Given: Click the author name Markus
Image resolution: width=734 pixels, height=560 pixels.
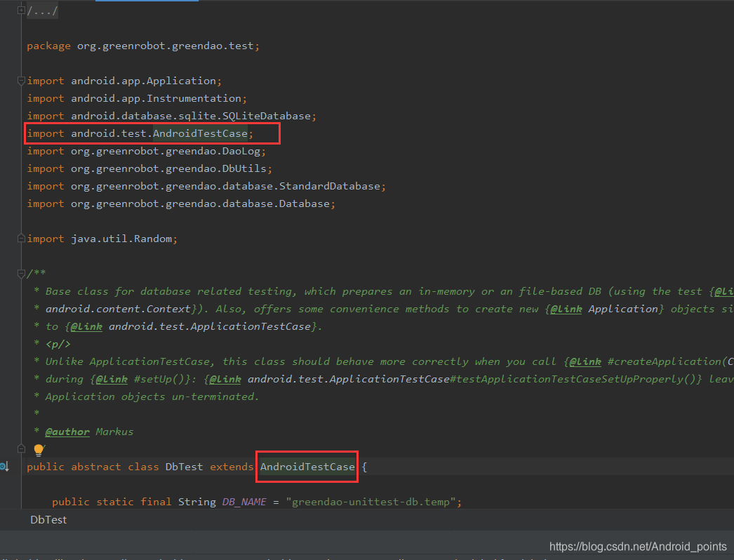Looking at the screenshot, I should (x=114, y=432).
